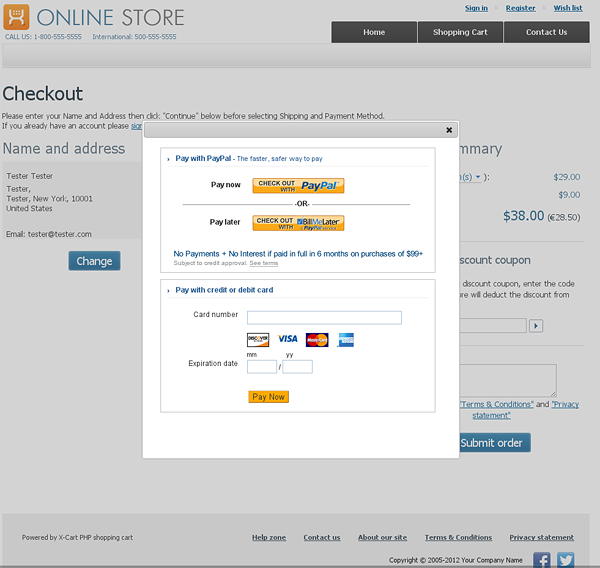Open the Home navigation tab
600x568 pixels.
pyautogui.click(x=374, y=32)
